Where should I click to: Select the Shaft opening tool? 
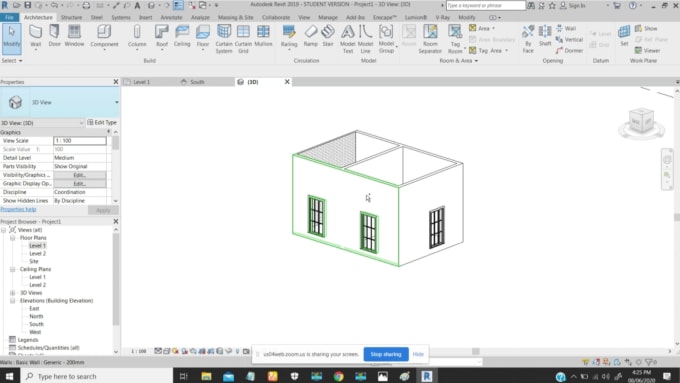click(x=545, y=36)
